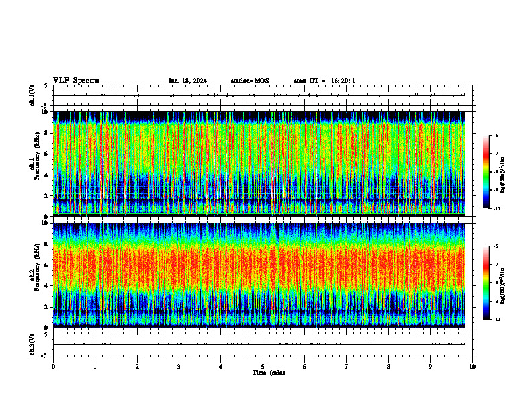Click the "VLF Spectra" title text

click(76, 81)
